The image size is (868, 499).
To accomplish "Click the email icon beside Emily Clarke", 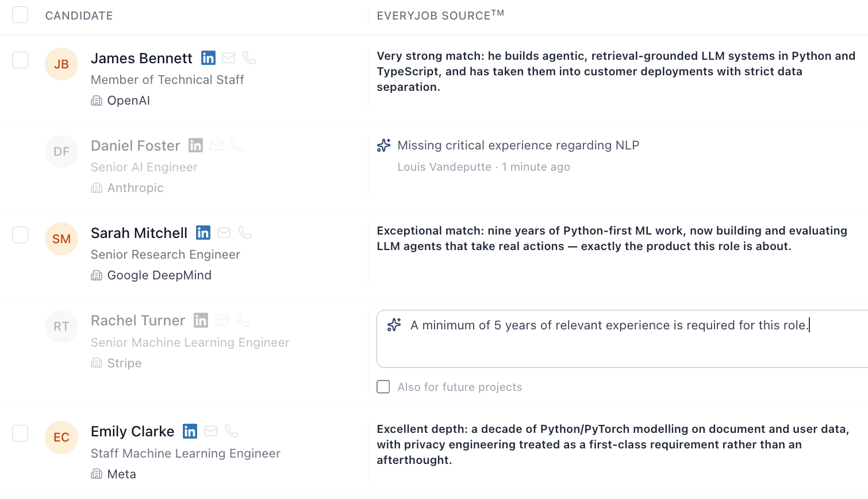I will tap(211, 431).
